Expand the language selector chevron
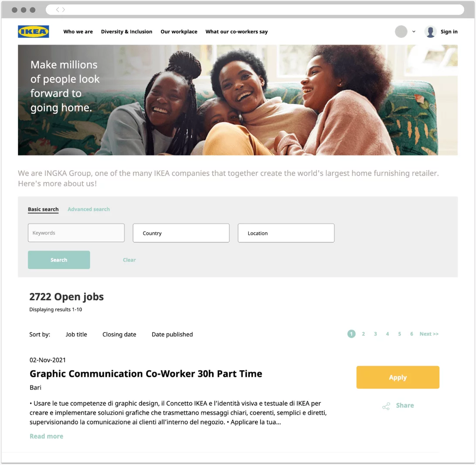The width and height of the screenshot is (476, 465). point(414,31)
